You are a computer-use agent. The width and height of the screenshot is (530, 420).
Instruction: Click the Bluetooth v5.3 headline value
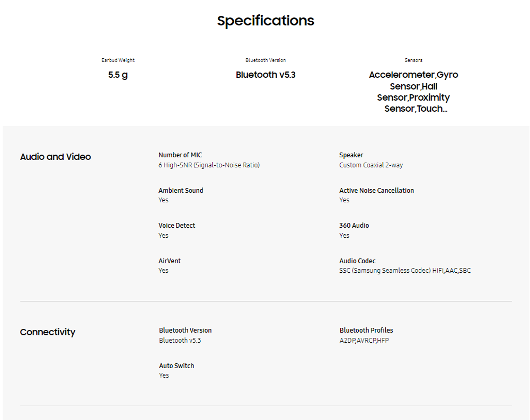266,75
